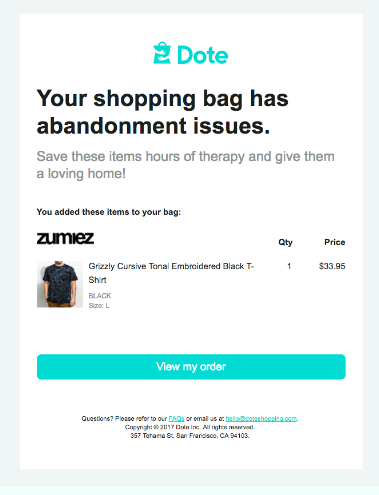
Task: Click the Grizzly Cursive Tonal Embroidered product title
Action: (x=171, y=273)
